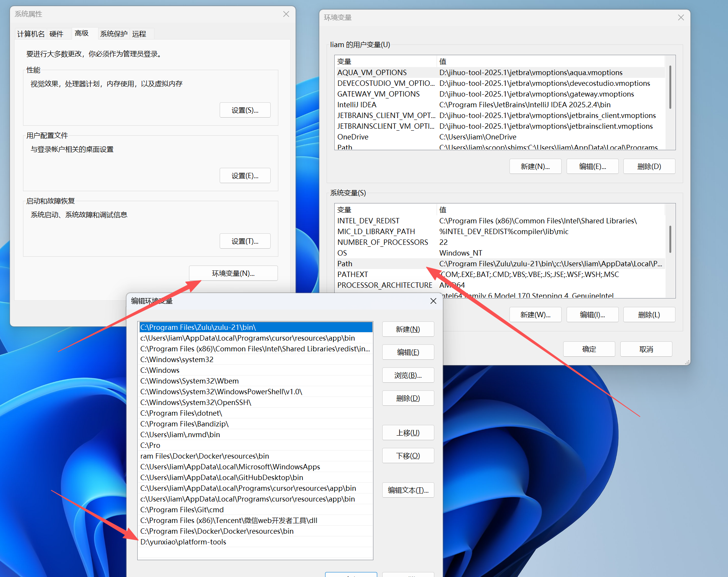Click 下移(O) to move entry down
This screenshot has height=577, width=728.
408,456
